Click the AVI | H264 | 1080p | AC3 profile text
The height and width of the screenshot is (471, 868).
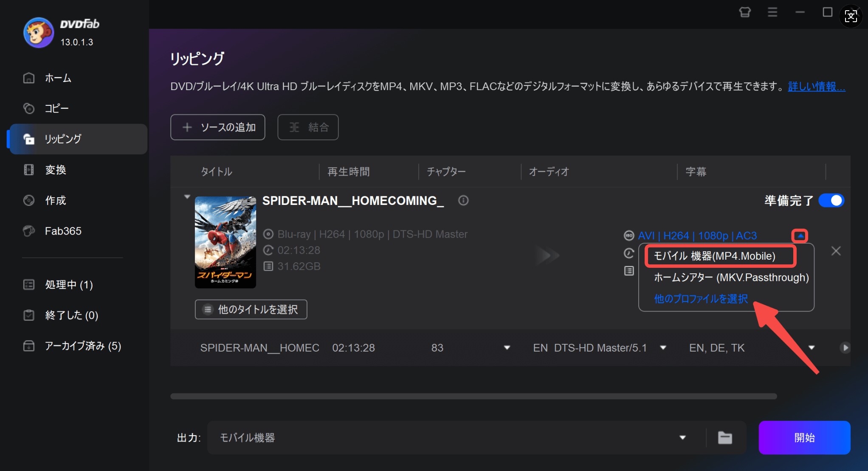click(x=697, y=235)
